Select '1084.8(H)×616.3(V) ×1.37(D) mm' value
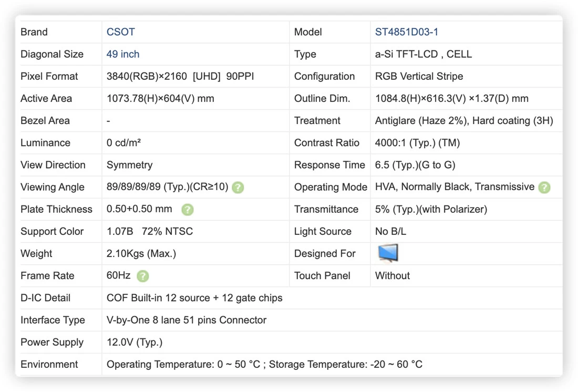This screenshot has height=392, width=578. pyautogui.click(x=451, y=98)
